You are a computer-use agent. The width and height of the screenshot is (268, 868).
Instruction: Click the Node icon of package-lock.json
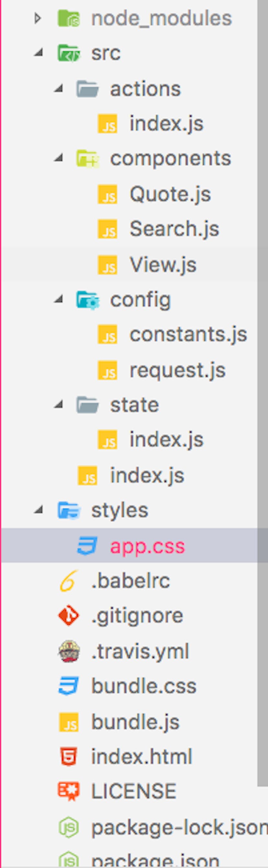pyautogui.click(x=69, y=828)
